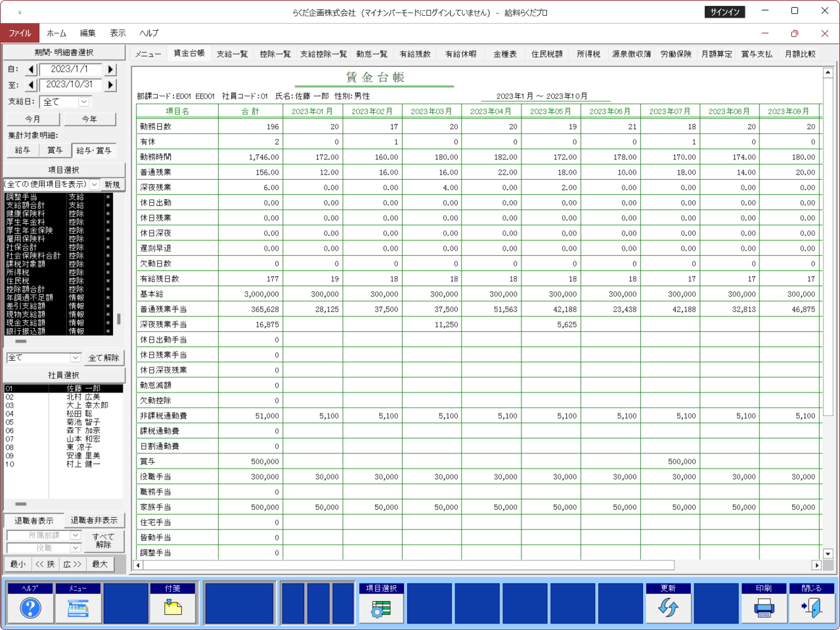This screenshot has height=630, width=840.
Task: Click the すべて解除 button
Action: click(103, 541)
